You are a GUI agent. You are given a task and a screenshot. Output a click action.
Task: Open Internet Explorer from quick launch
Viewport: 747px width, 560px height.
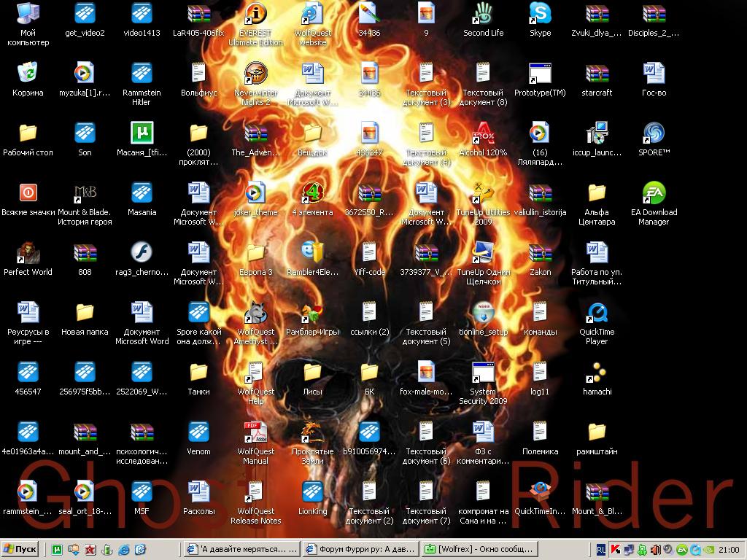click(124, 550)
